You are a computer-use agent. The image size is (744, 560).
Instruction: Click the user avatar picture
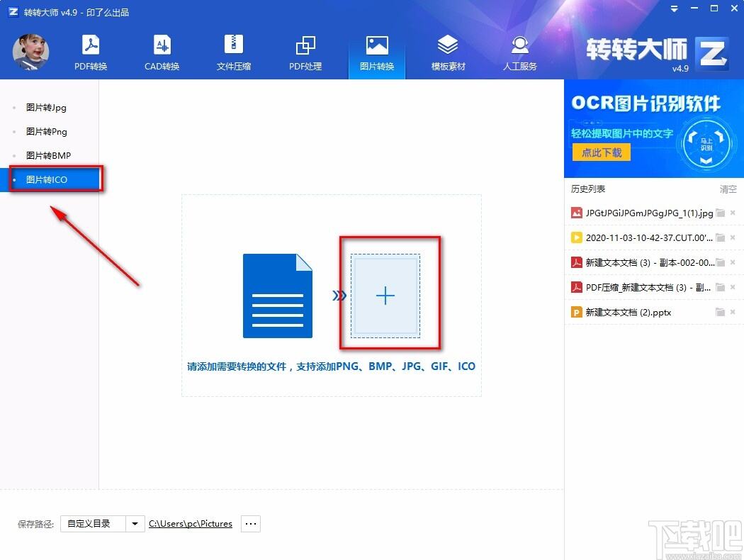[31, 52]
